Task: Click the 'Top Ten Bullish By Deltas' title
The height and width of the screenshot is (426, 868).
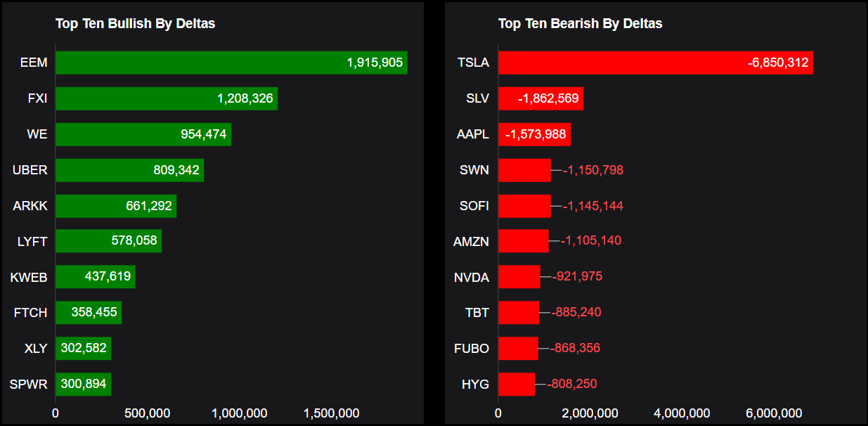Action: (x=136, y=24)
